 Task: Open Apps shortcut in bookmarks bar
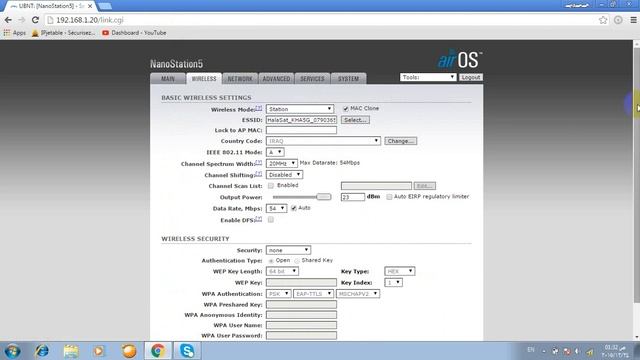(14, 33)
